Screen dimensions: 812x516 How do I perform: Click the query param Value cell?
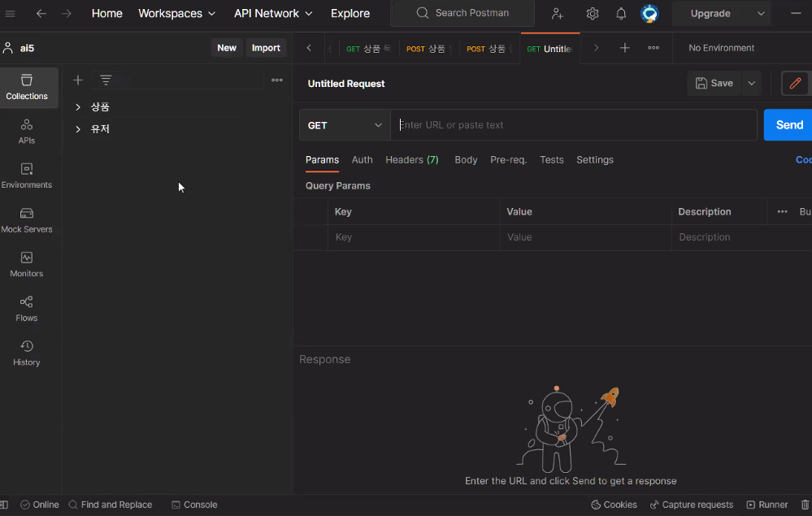[586, 237]
